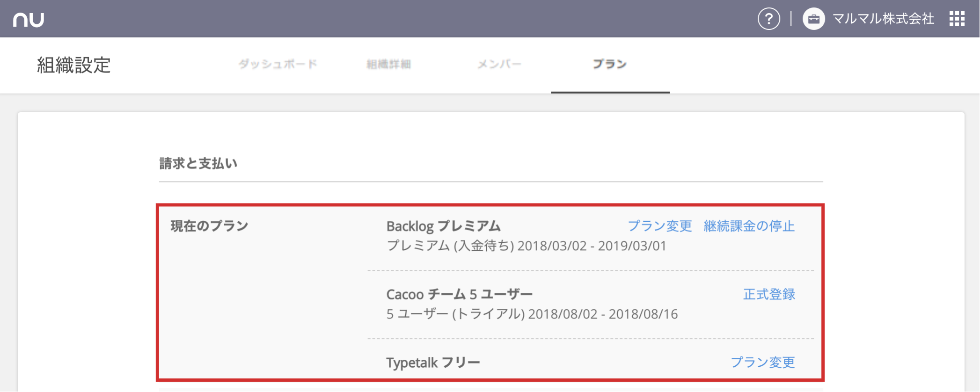Screen dimensions: 980x392
Task: Switch to the 組織詳細 tab
Action: pyautogui.click(x=388, y=64)
